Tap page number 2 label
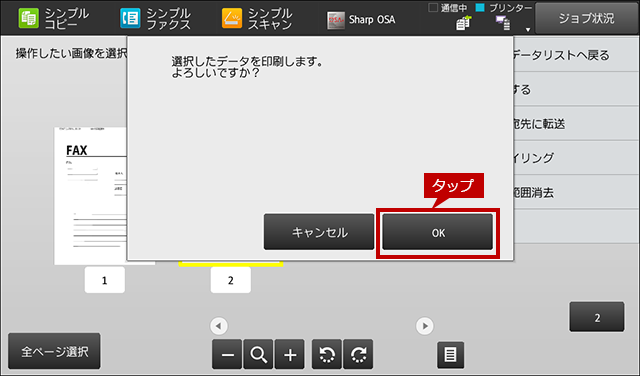The height and width of the screenshot is (376, 640). [x=231, y=280]
